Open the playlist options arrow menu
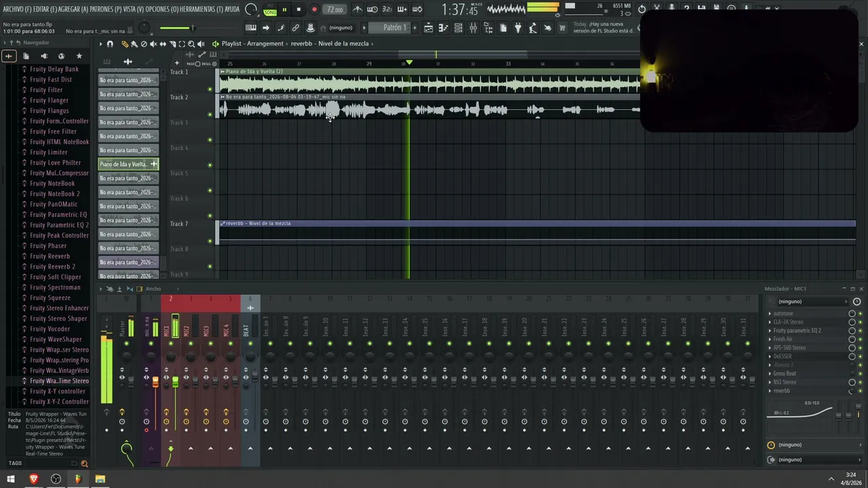Screen dimensions: 868x488 [x=100, y=44]
